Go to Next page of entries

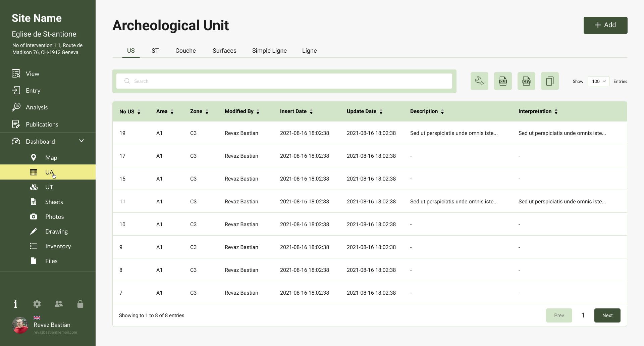(x=607, y=315)
